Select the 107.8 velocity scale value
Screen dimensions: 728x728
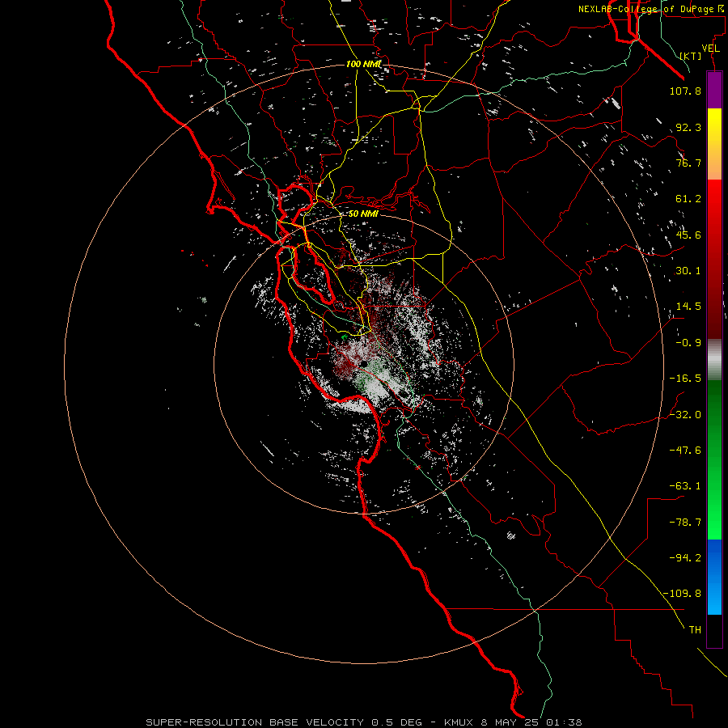click(685, 91)
